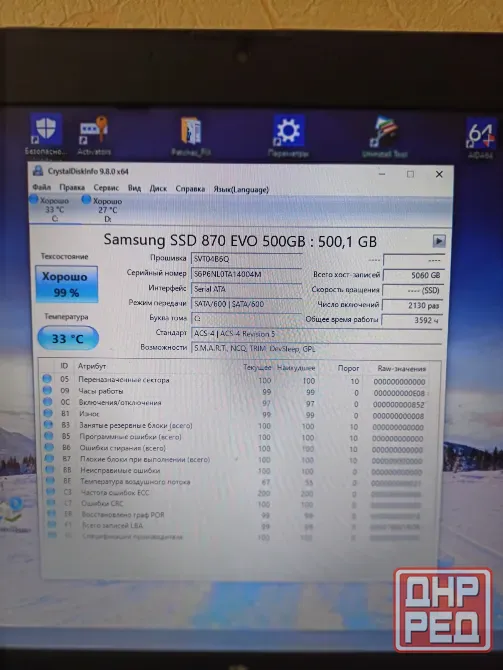503x670 pixels.
Task: Click the 33 °C temperature button
Action: point(68,338)
